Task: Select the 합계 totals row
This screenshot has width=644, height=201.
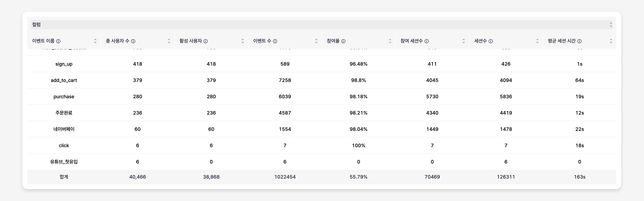Action: tap(64, 177)
